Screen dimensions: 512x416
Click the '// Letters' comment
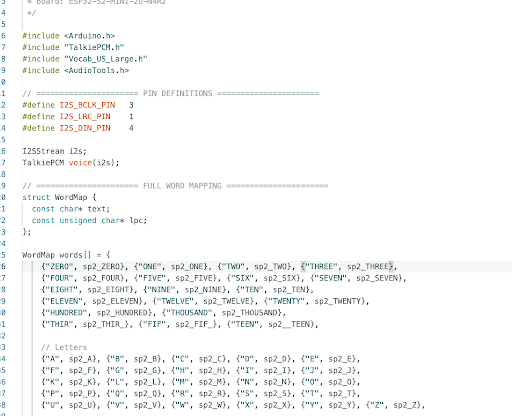[64, 347]
